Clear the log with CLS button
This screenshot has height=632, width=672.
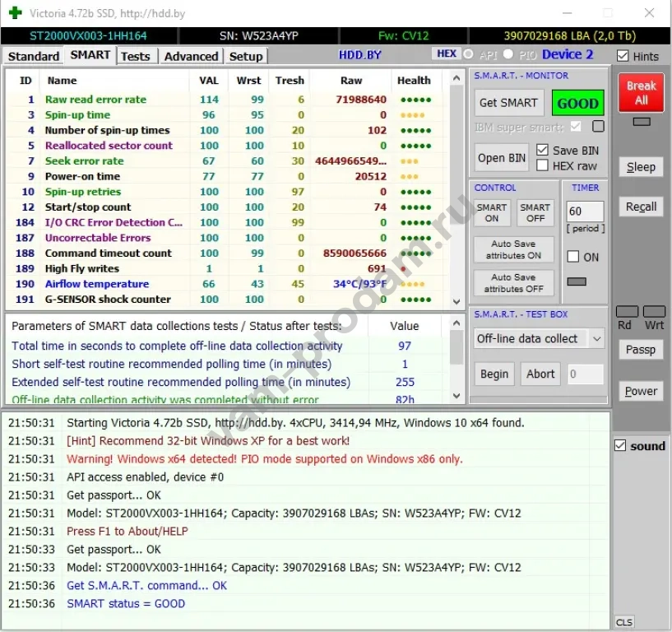point(624,622)
